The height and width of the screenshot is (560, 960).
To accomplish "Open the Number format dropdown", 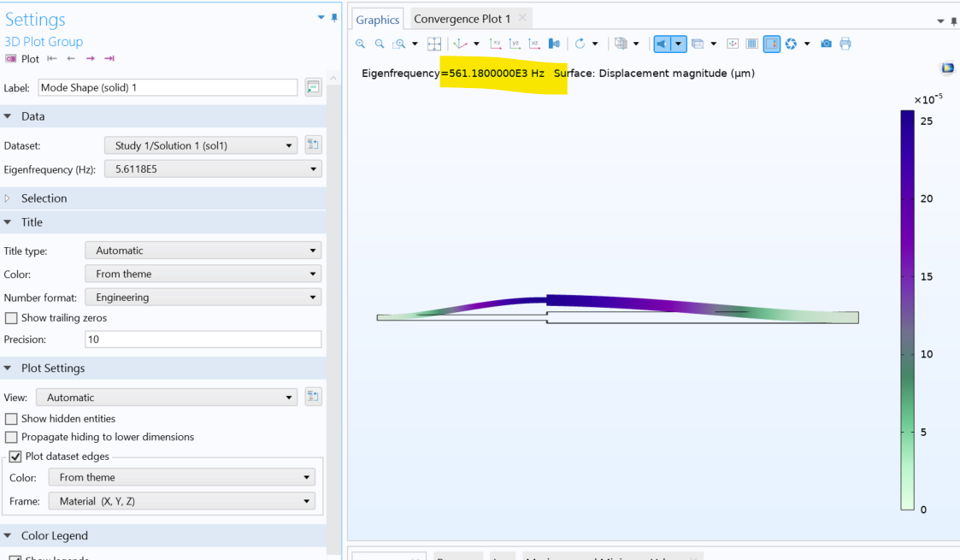I will [x=203, y=298].
